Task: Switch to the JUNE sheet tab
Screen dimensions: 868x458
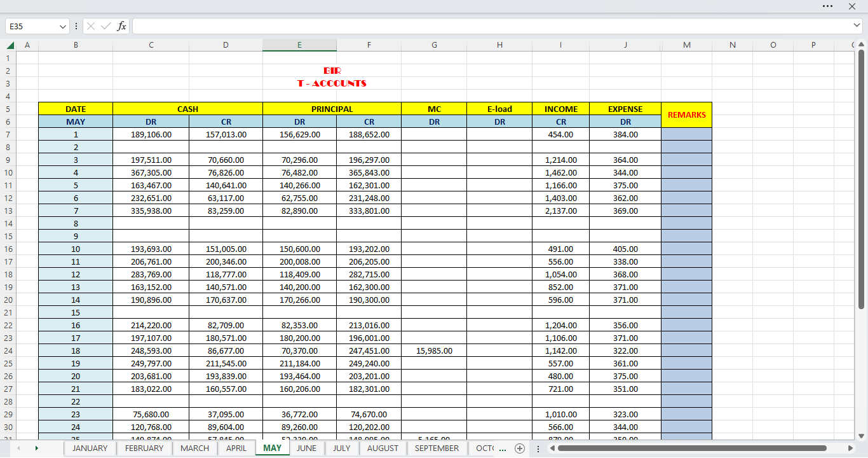Action: click(306, 448)
